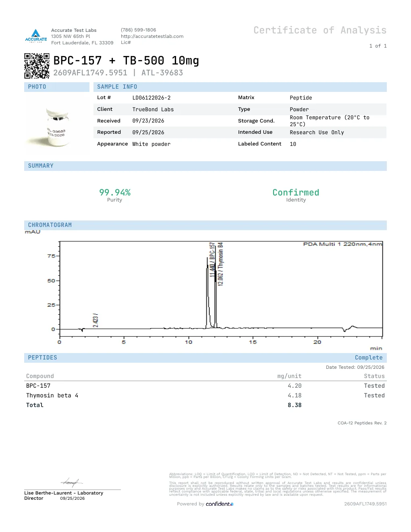Click the phone number (786) 599-1806
This screenshot has height=532, width=411.
tap(138, 30)
